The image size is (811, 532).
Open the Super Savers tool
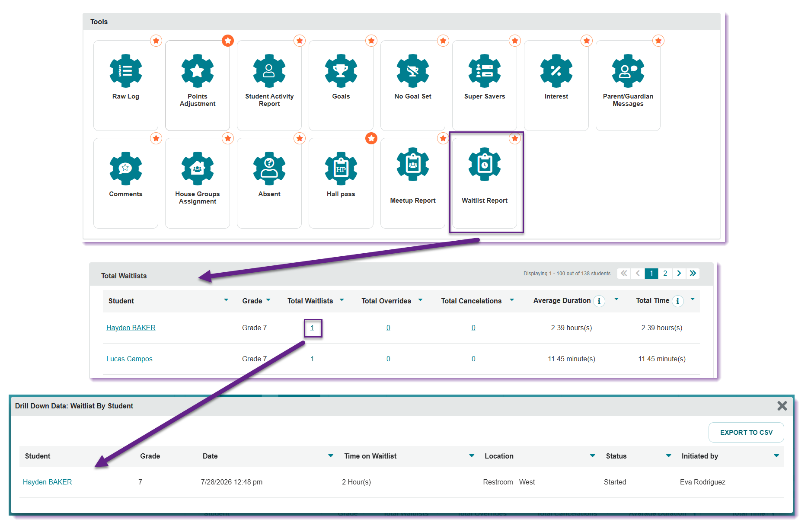pyautogui.click(x=485, y=85)
